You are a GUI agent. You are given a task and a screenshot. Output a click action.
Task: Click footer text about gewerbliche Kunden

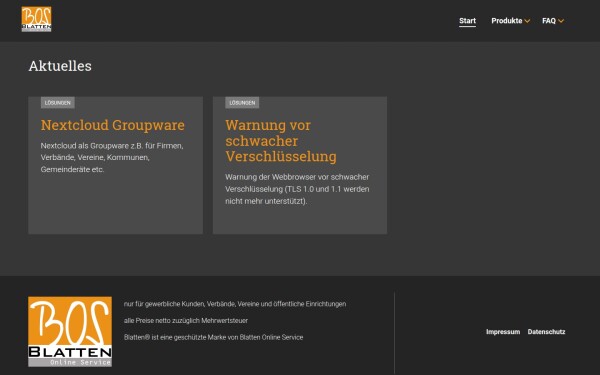[x=235, y=304]
